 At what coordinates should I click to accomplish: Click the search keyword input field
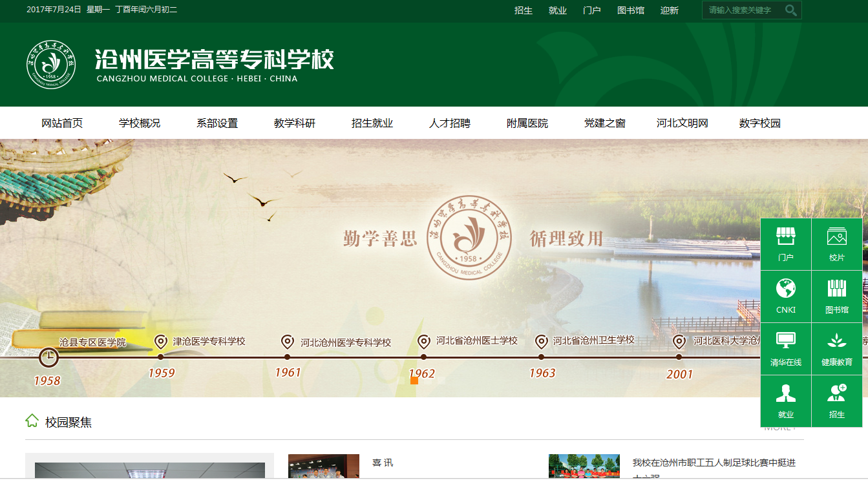[x=742, y=10]
